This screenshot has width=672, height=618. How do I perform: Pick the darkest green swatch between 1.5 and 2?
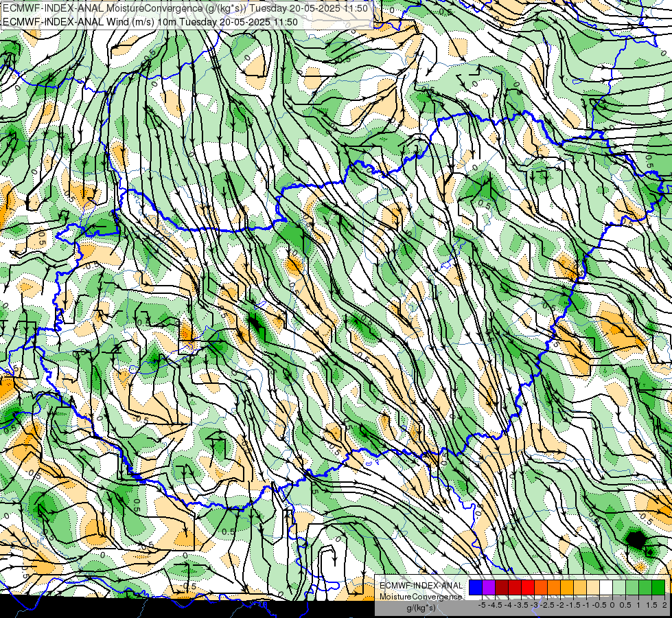(658, 588)
